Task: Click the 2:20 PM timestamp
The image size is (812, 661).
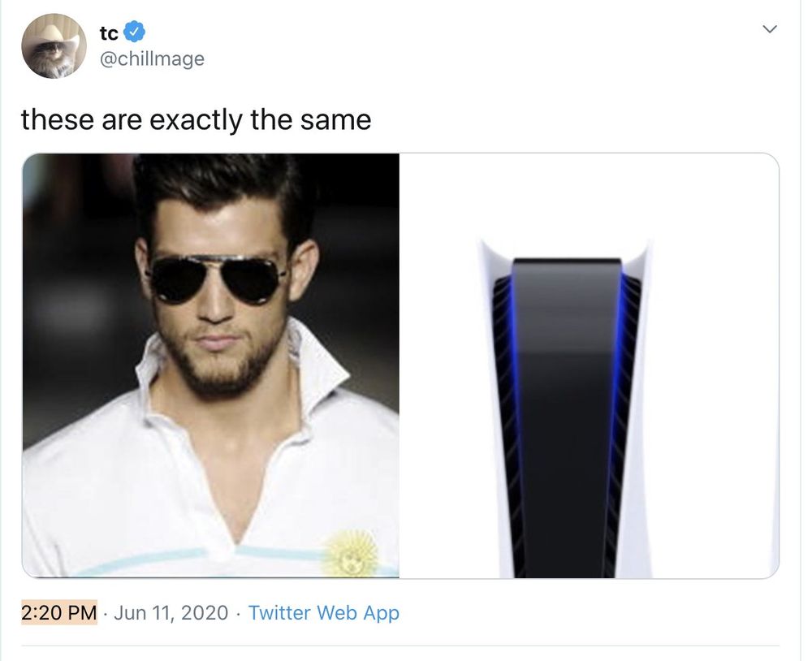Action: [59, 612]
